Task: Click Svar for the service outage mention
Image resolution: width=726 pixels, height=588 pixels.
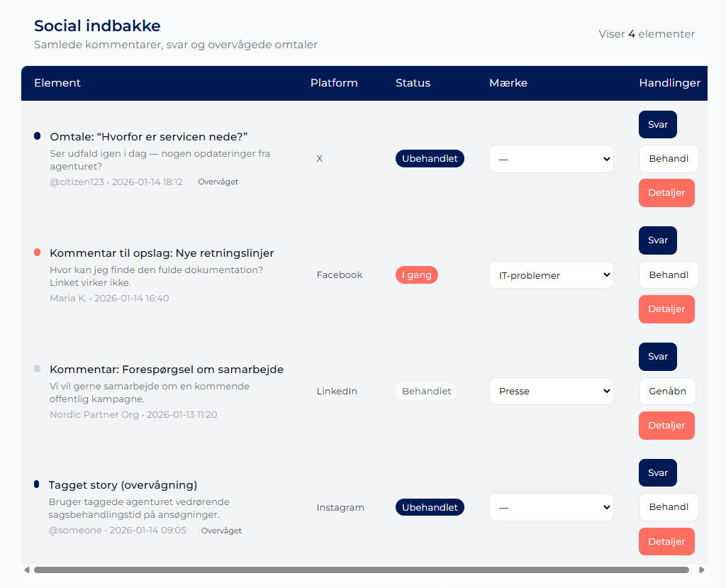Action: point(657,125)
